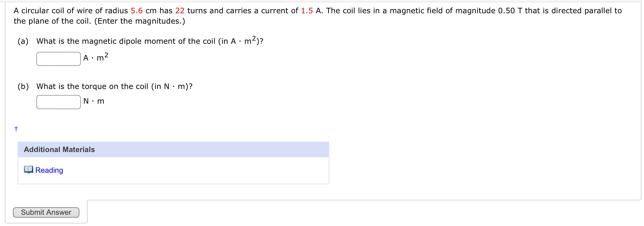Select the A·m² unit label beside the first box
Viewport: 644px width, 226px height.
pyautogui.click(x=95, y=58)
